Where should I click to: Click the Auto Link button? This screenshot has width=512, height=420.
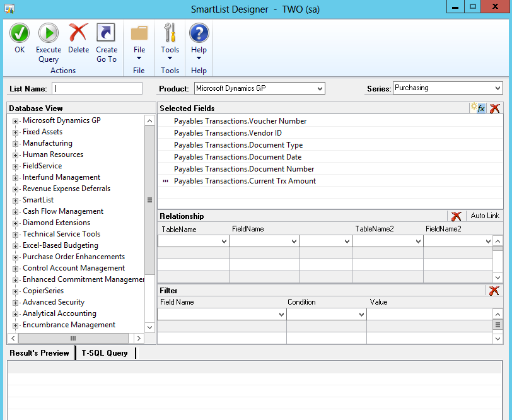click(x=485, y=216)
